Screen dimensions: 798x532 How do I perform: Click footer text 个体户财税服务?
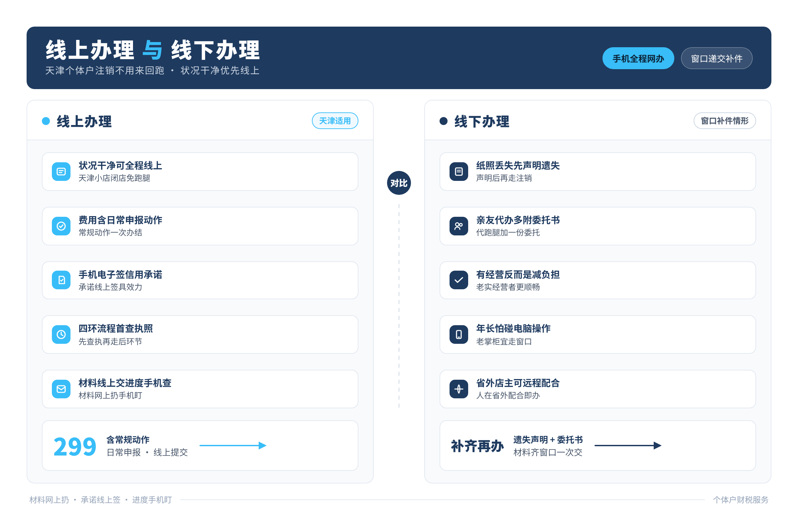741,500
